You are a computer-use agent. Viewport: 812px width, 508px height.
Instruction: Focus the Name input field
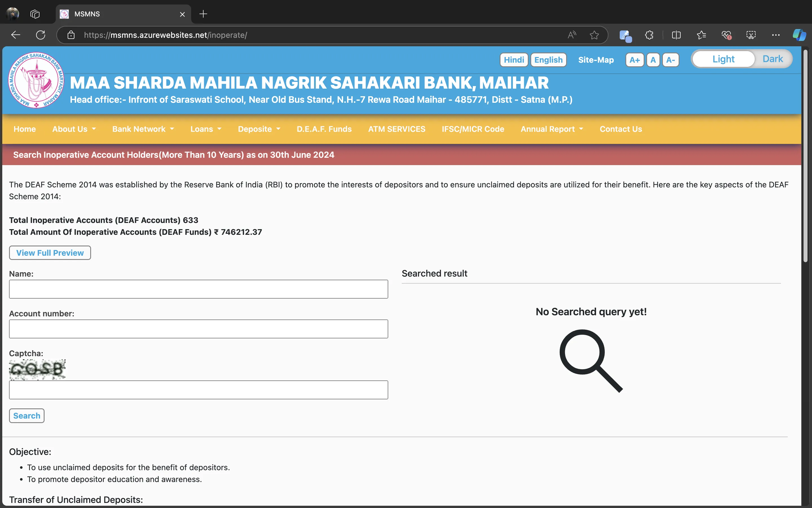(x=198, y=289)
